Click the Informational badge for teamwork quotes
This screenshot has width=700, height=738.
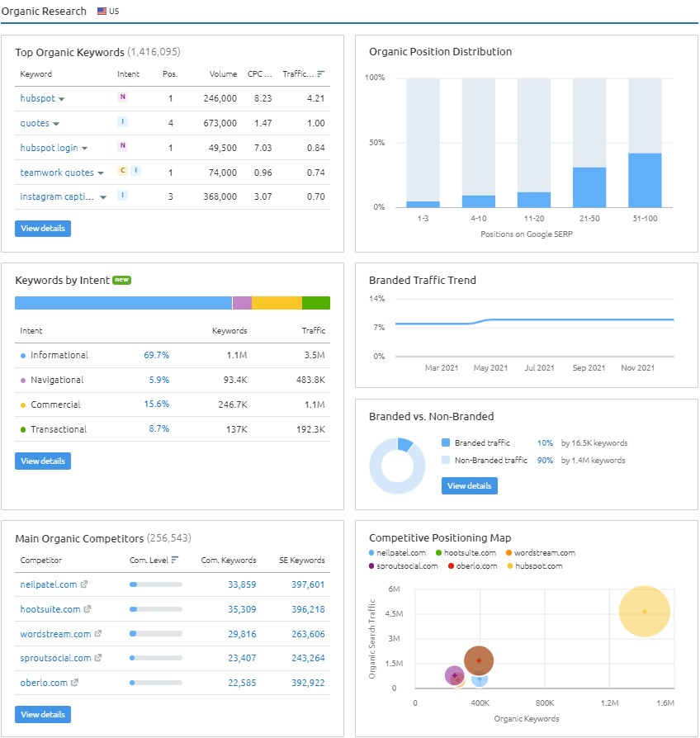click(x=135, y=170)
